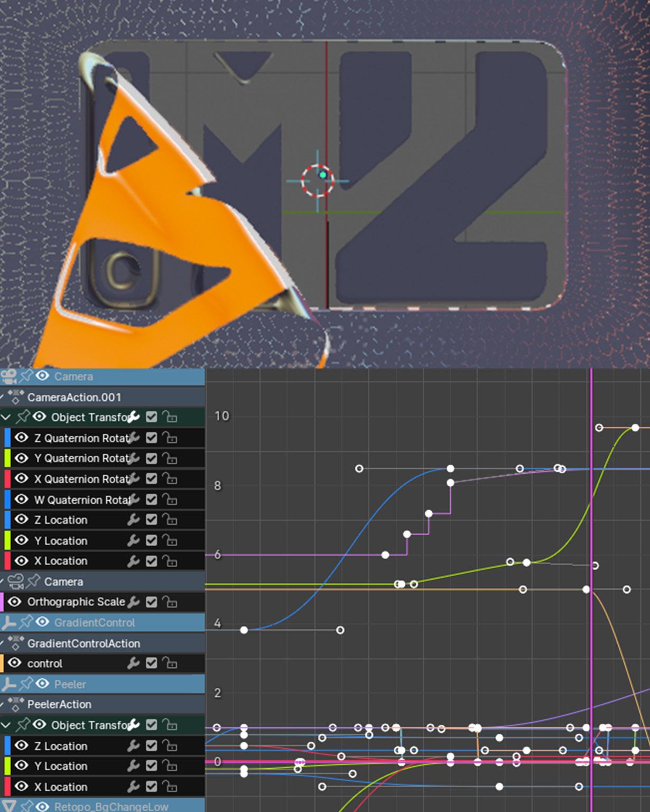Lock the W Quaternion Rotation channel

[169, 499]
